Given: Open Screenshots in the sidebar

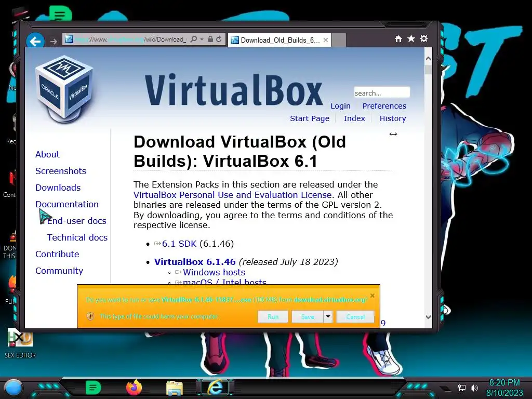Looking at the screenshot, I should click(61, 171).
